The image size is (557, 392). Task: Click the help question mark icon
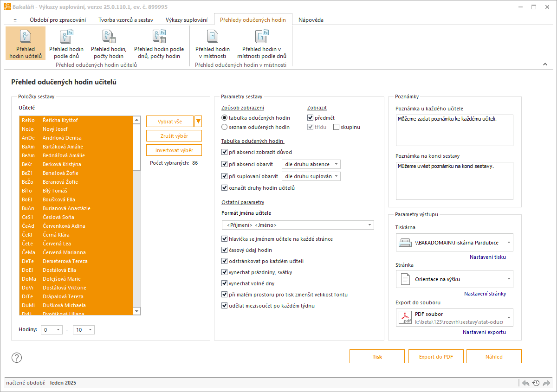(17, 357)
